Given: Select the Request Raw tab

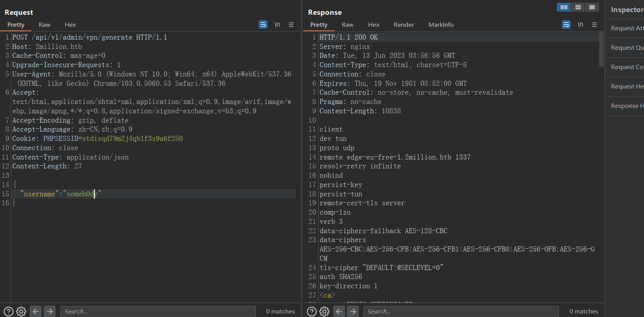Looking at the screenshot, I should click(x=45, y=24).
